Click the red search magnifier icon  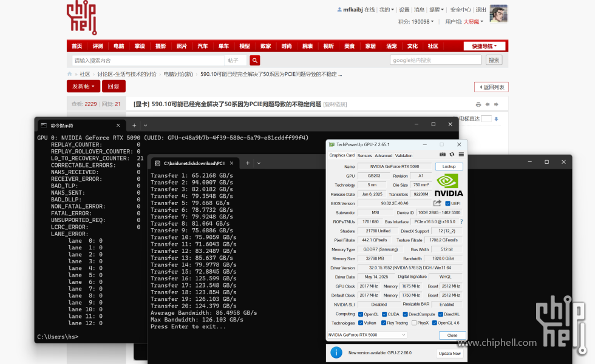[255, 60]
